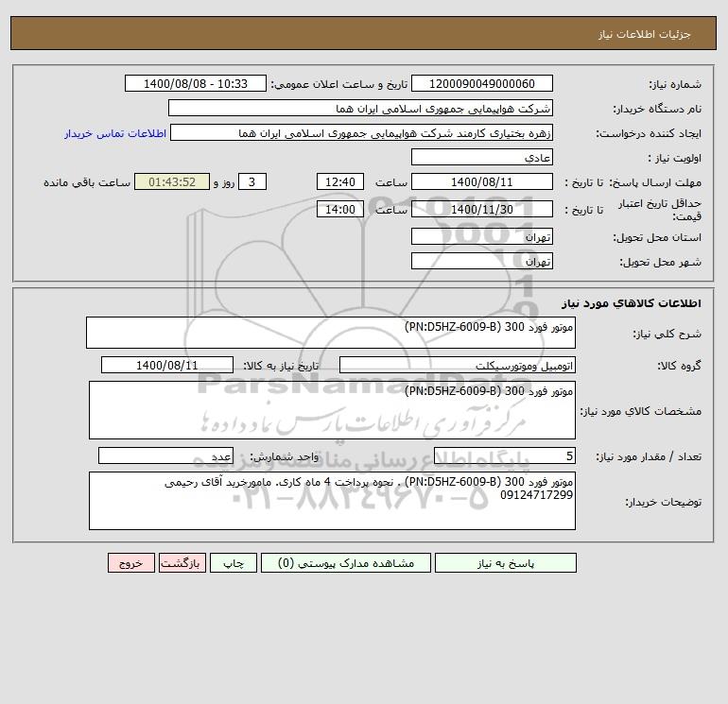
Task: Click the request creator field زهره بختیاری
Action: (361, 132)
